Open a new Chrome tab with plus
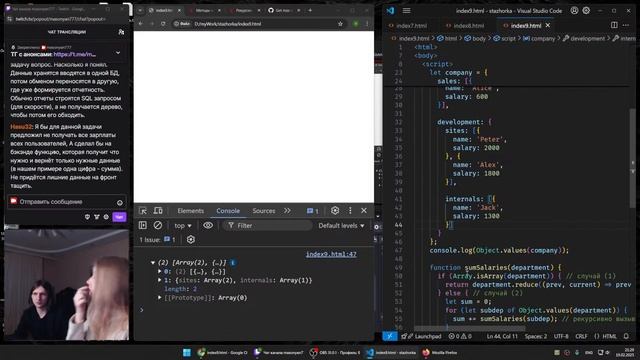The width and height of the screenshot is (640, 360). coord(310,10)
